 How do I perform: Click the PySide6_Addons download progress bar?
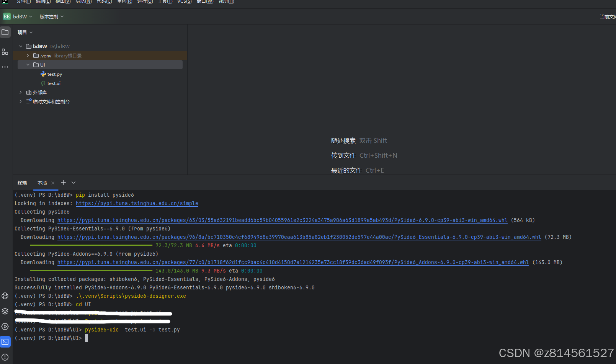(x=91, y=271)
